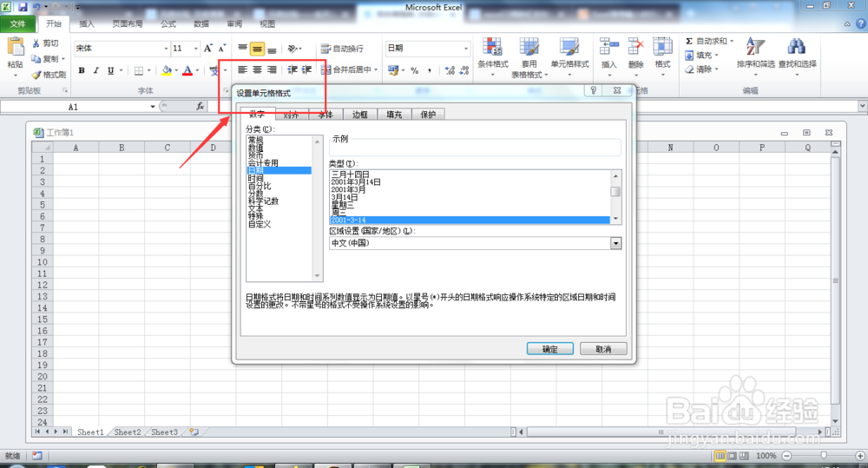Click Wrap Text (自动换行) button
The width and height of the screenshot is (868, 468).
coord(342,49)
